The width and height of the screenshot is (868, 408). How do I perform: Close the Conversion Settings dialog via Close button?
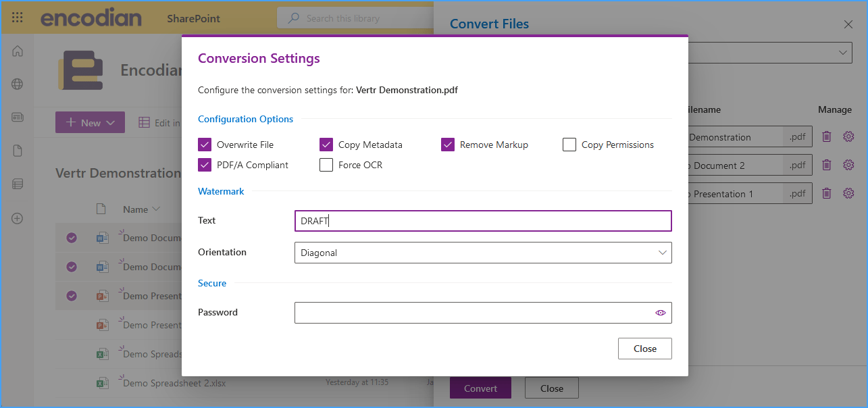click(x=644, y=348)
